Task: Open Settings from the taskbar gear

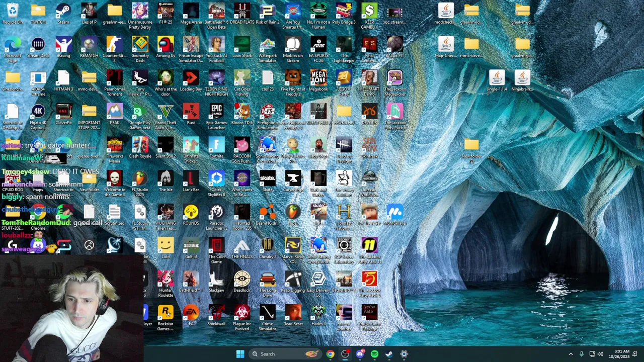Action: click(x=404, y=354)
